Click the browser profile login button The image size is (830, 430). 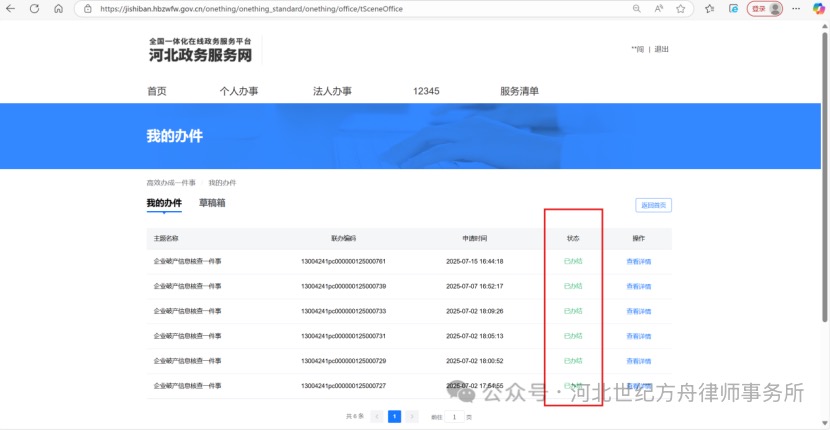pos(764,9)
